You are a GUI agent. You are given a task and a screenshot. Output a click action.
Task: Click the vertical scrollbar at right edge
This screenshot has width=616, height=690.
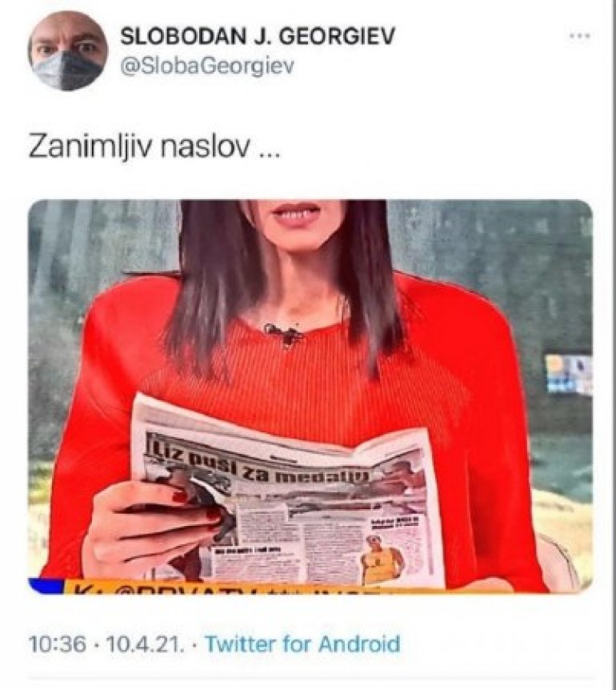click(612, 345)
